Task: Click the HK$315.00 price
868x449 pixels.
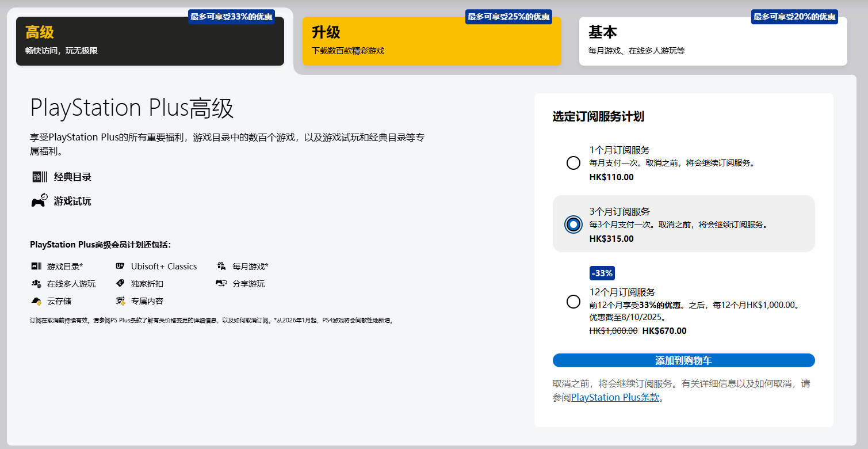Action: point(611,238)
